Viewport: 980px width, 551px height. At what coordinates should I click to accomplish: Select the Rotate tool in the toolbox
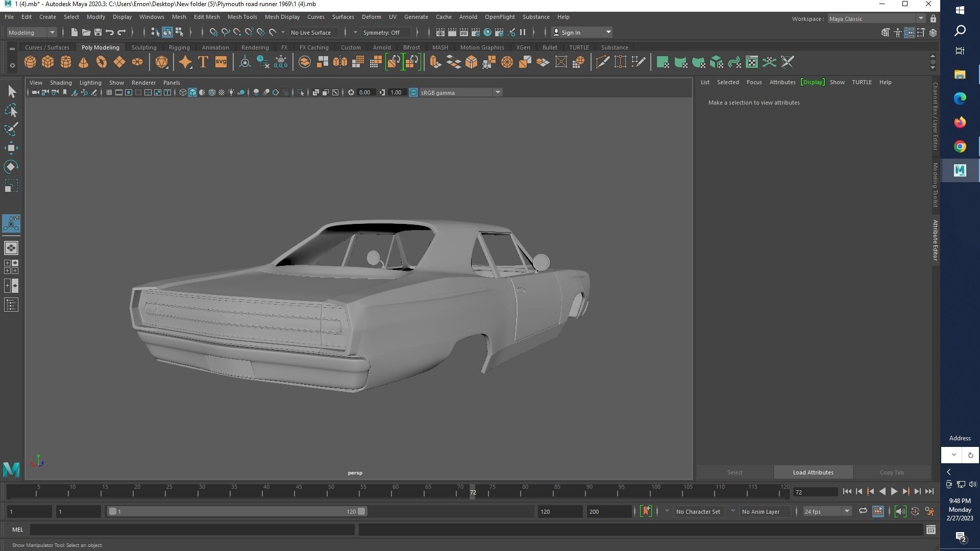pyautogui.click(x=11, y=167)
